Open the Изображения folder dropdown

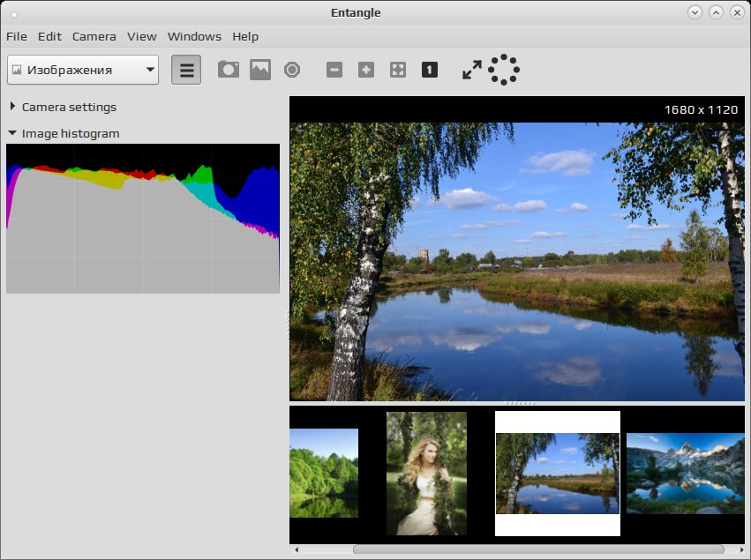[x=83, y=70]
